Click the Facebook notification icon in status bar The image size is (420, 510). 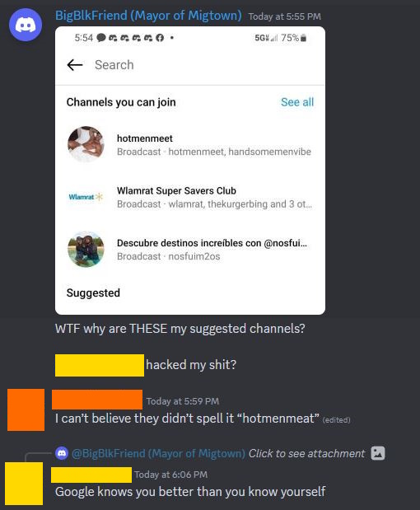coord(160,38)
